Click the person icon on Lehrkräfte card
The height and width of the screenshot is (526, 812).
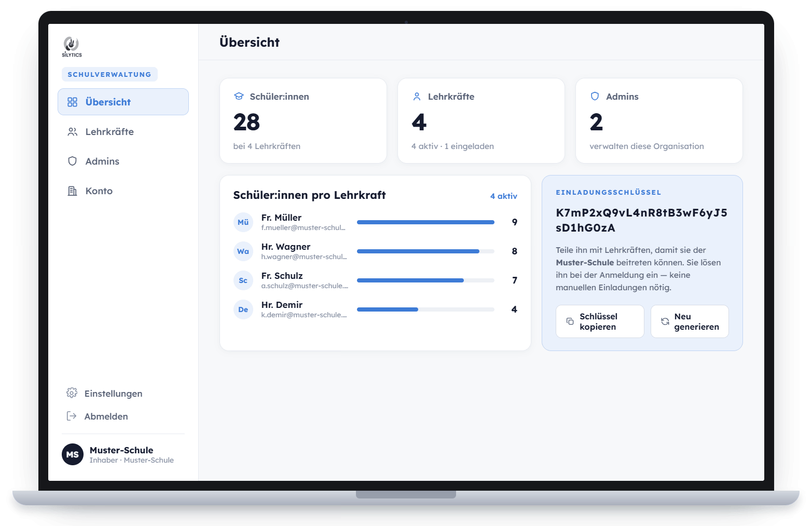pos(417,96)
